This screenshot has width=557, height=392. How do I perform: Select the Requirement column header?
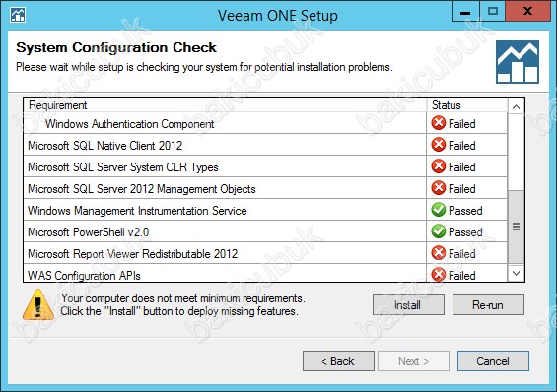[x=225, y=105]
